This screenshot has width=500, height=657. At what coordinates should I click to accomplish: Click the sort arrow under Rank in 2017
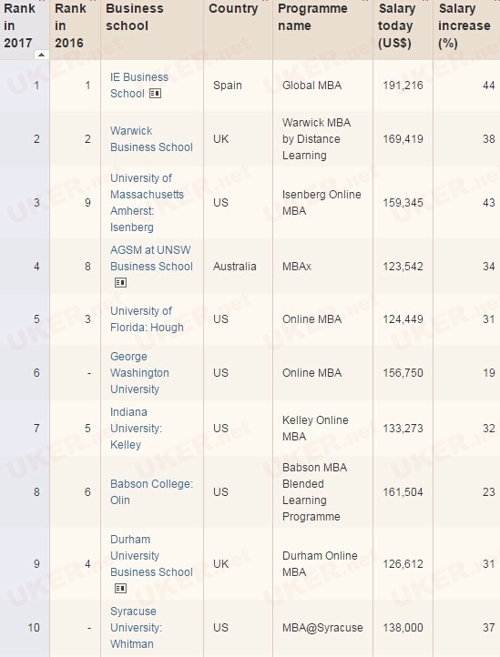41,54
